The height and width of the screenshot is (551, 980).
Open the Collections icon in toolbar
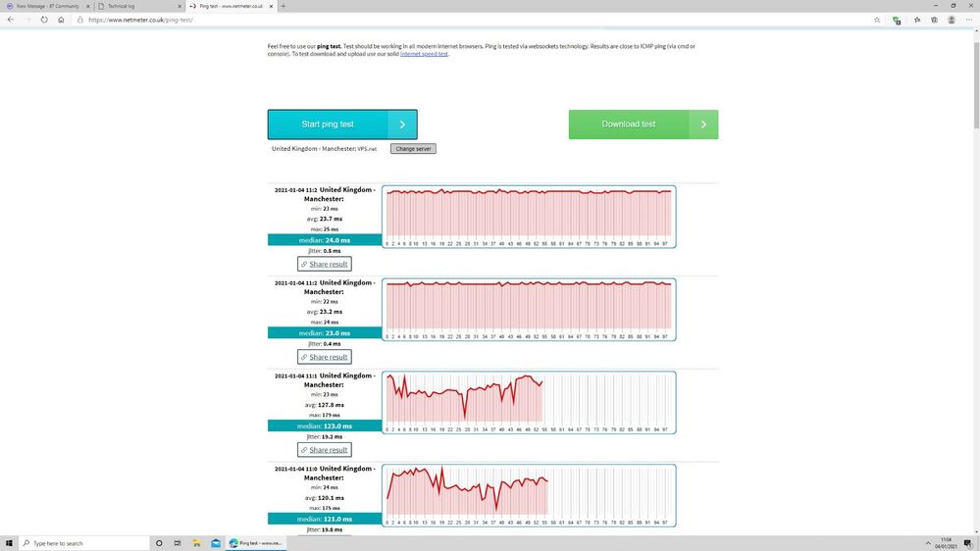pyautogui.click(x=935, y=20)
